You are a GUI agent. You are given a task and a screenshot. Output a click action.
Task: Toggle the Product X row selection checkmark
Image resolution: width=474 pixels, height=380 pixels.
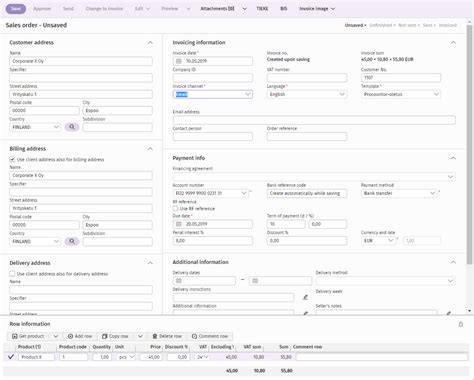[11, 357]
